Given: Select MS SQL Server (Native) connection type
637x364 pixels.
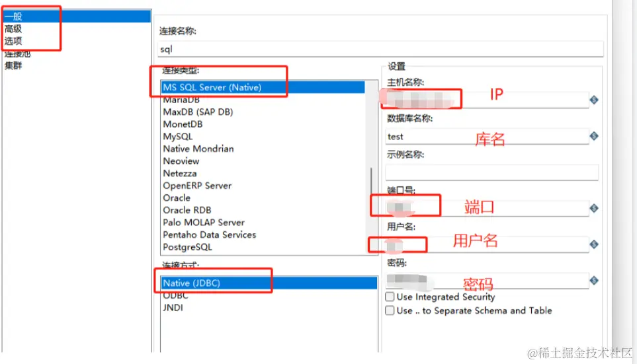Looking at the screenshot, I should (263, 87).
